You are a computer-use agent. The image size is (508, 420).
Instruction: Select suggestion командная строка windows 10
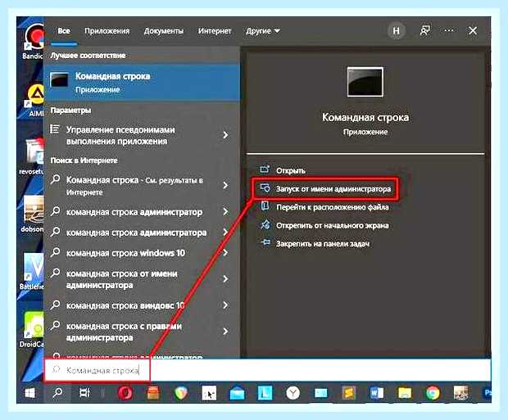pos(125,253)
